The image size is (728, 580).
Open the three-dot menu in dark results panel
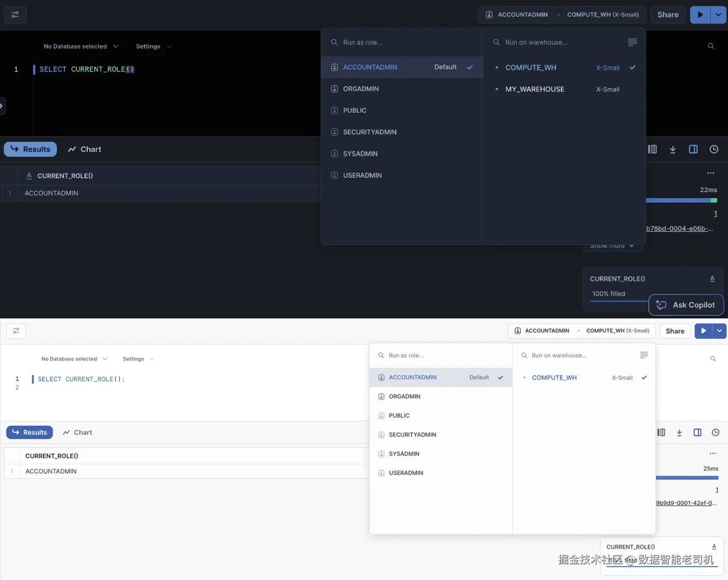pos(711,173)
